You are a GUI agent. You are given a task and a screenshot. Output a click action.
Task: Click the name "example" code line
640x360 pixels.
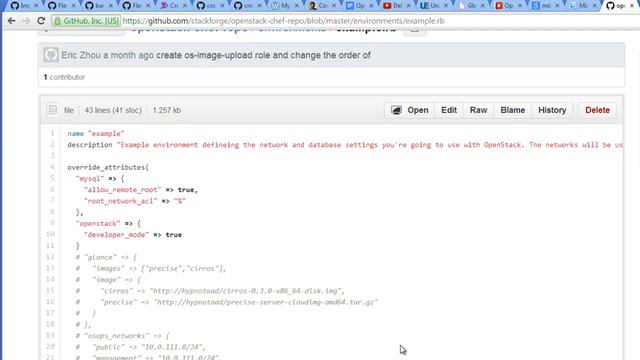pos(96,133)
